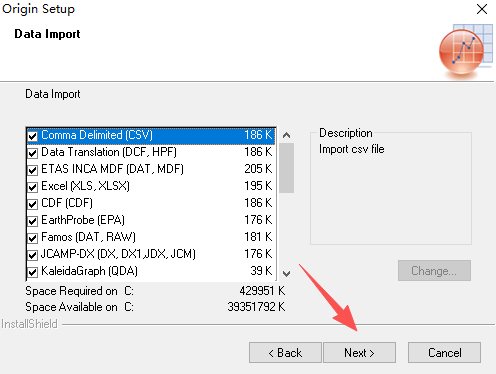Select the Excel (XLS, XLSX) list row
Viewport: 496px width, 374px height.
[x=151, y=186]
